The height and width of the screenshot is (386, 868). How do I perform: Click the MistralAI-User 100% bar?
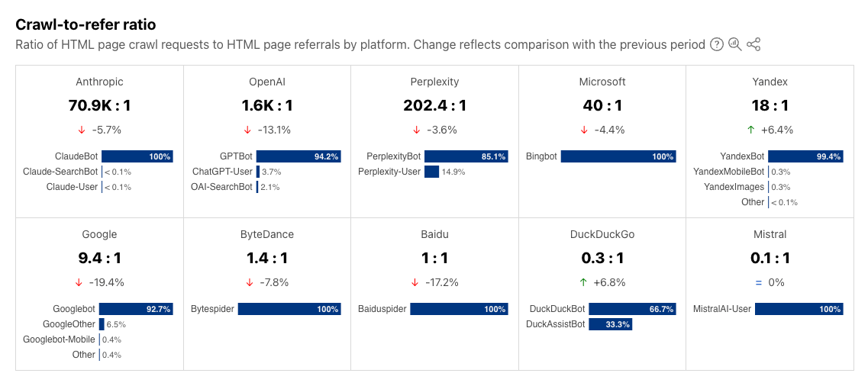pos(799,309)
